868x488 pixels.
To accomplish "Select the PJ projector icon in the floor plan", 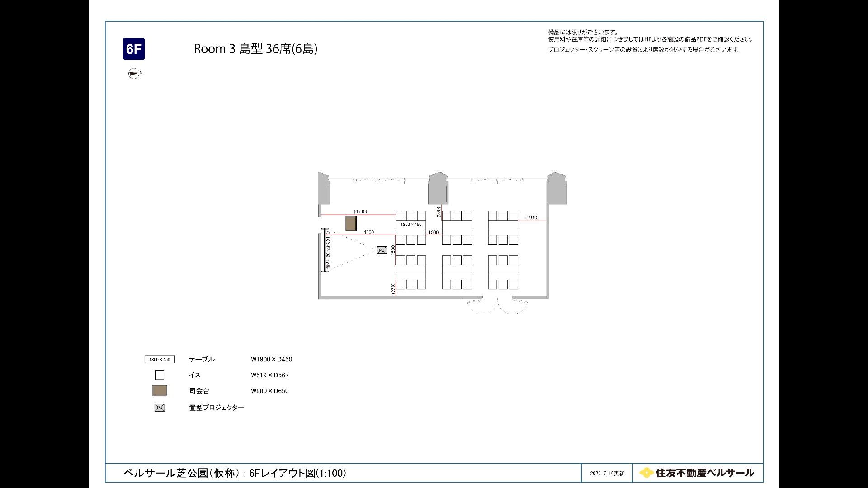I will coord(381,249).
